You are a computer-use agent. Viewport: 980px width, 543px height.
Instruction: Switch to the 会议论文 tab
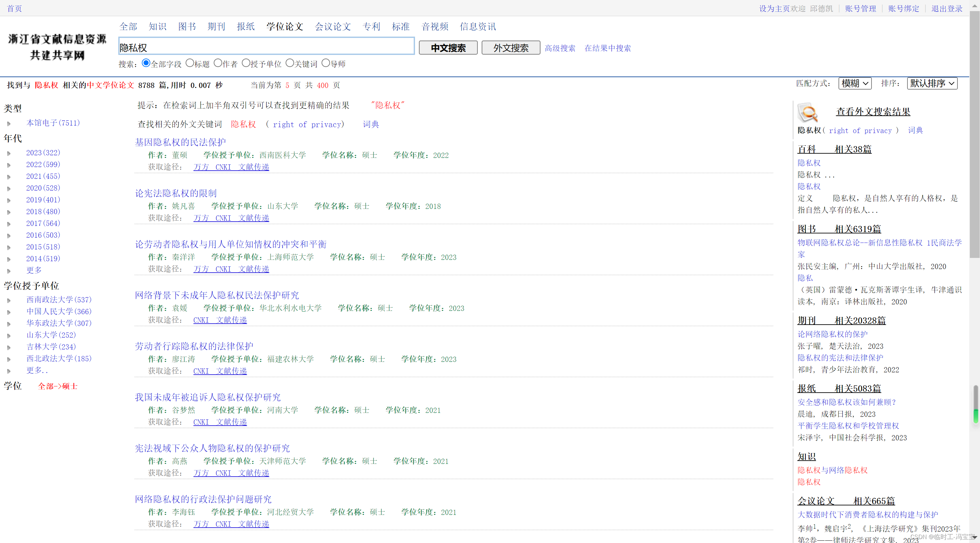[333, 26]
